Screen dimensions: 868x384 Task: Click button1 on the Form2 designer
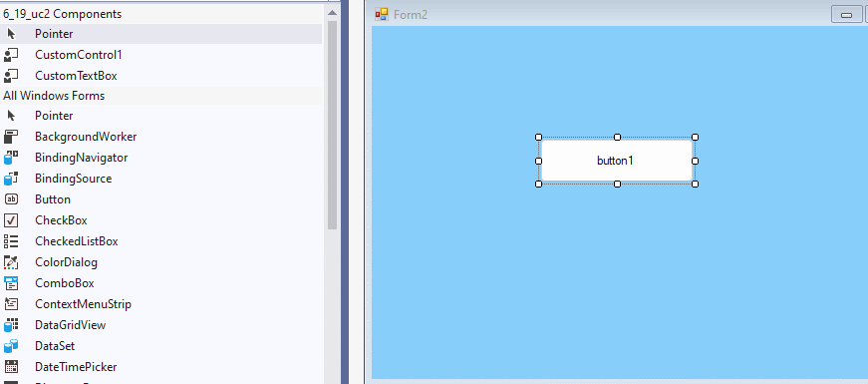(x=617, y=161)
